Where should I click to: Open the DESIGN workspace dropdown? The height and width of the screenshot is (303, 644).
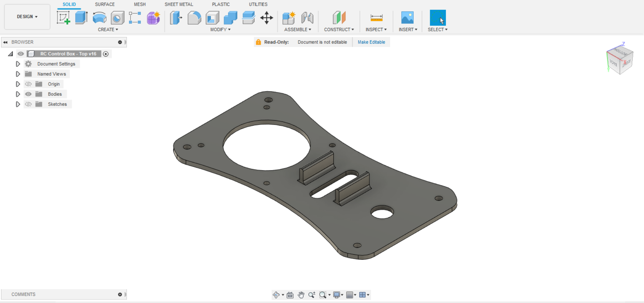pyautogui.click(x=27, y=16)
